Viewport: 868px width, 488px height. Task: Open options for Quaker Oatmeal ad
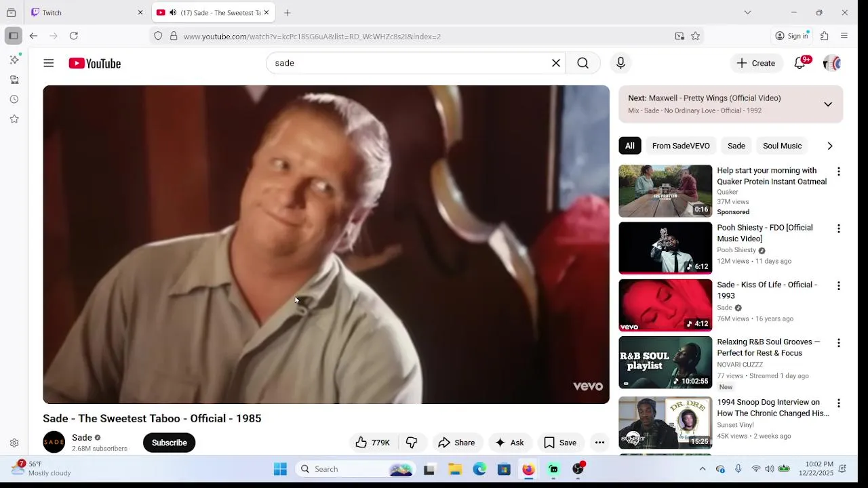pyautogui.click(x=838, y=171)
